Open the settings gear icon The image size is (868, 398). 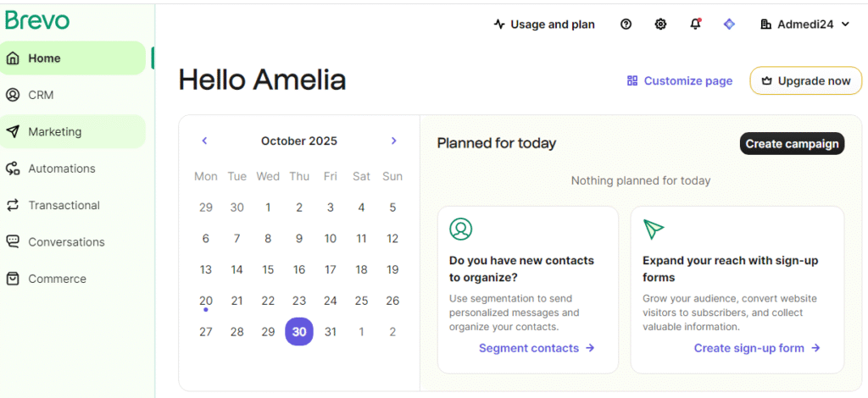661,25
